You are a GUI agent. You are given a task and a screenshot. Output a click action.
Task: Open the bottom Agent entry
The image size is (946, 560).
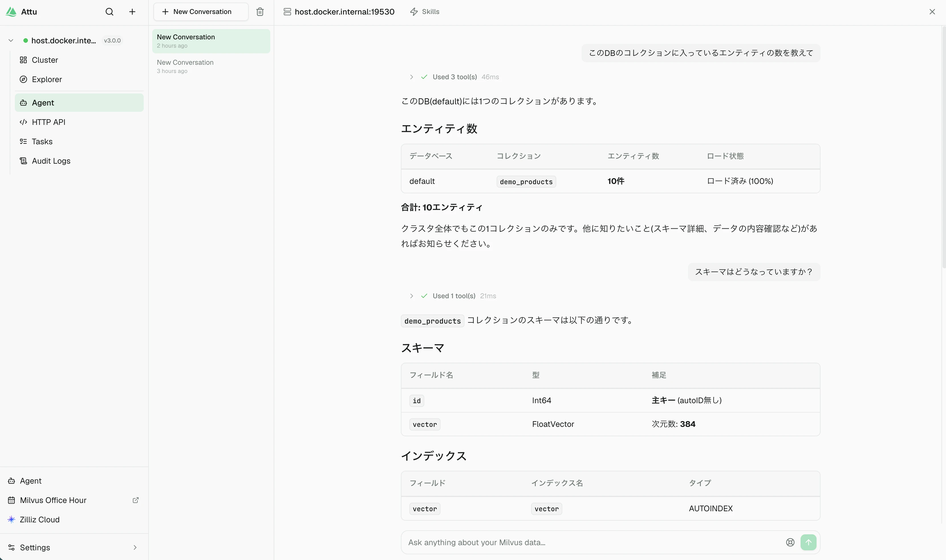coord(74,481)
